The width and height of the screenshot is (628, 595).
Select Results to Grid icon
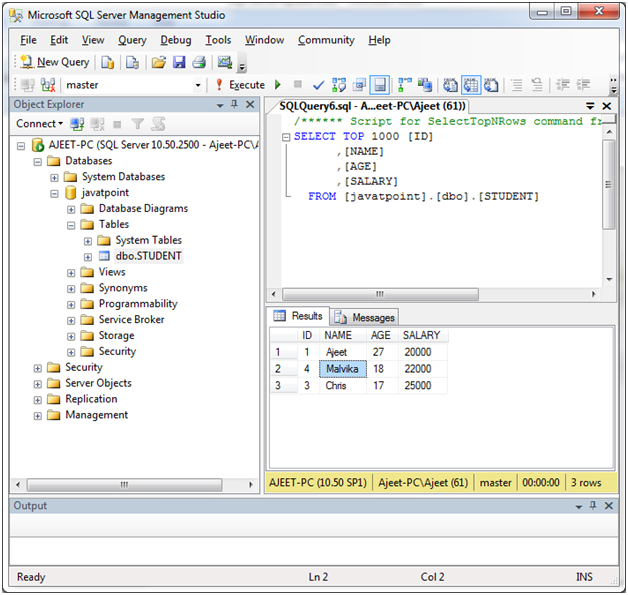coord(471,85)
